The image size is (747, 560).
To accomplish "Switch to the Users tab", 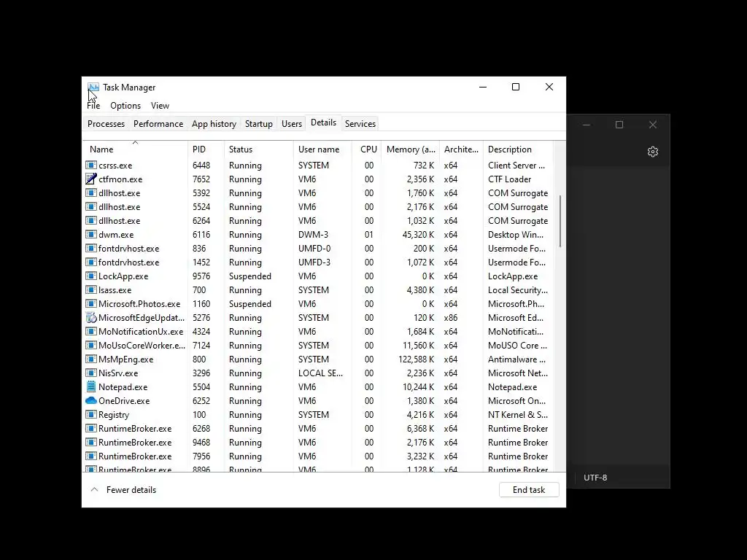I will pyautogui.click(x=292, y=124).
